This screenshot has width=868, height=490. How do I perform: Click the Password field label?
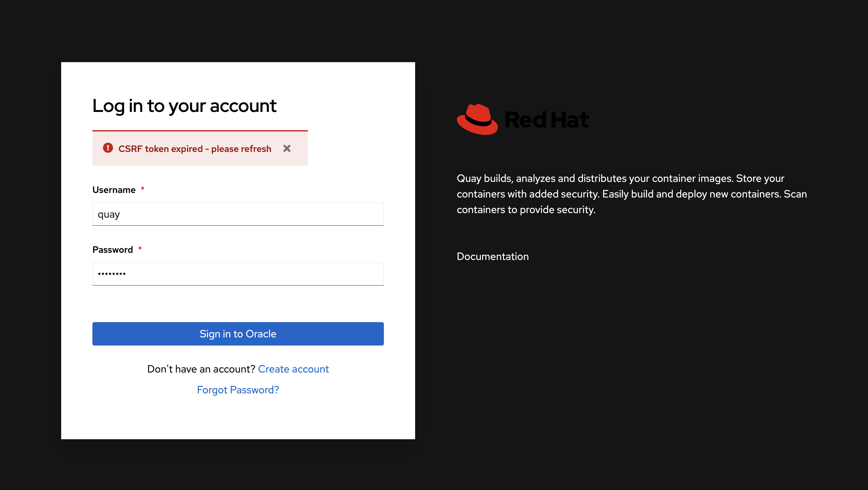click(x=113, y=250)
